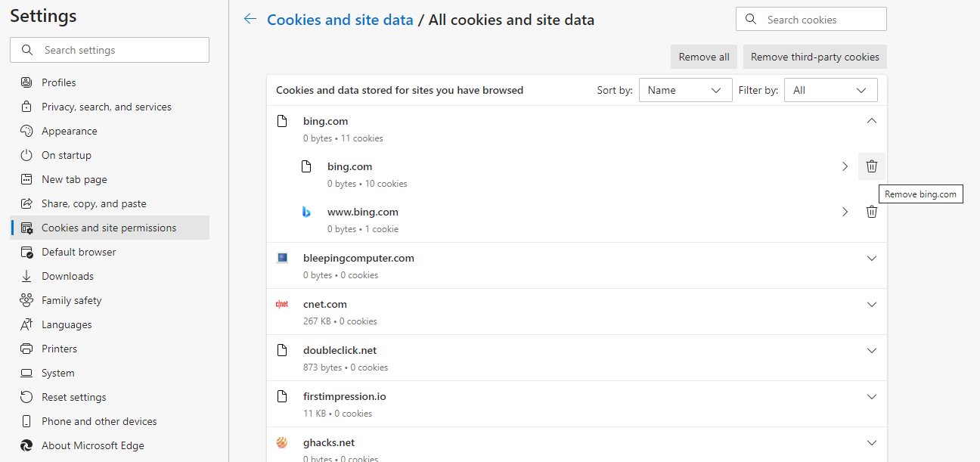The height and width of the screenshot is (462, 980).
Task: Click the 'Cookies and data stored for sites' heading
Action: click(x=399, y=90)
